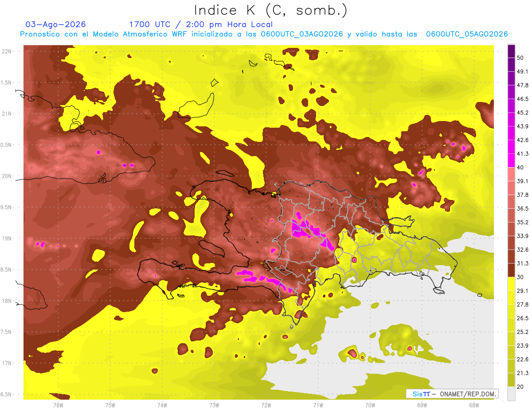
Task: Click the latitude axis label '21N'
Action: [x=7, y=114]
